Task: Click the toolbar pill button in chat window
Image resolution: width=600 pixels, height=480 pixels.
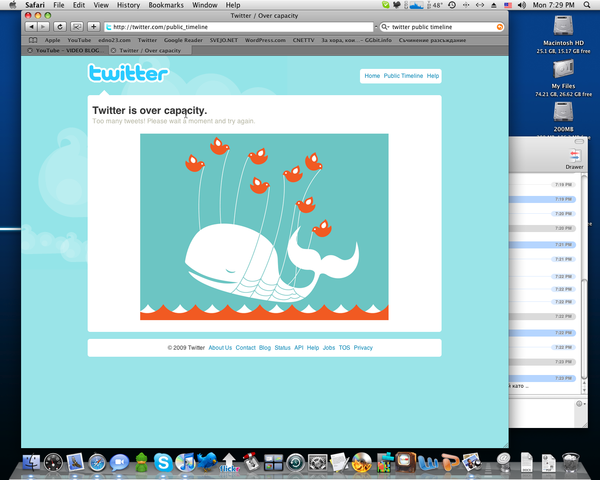Action: pyautogui.click(x=579, y=142)
